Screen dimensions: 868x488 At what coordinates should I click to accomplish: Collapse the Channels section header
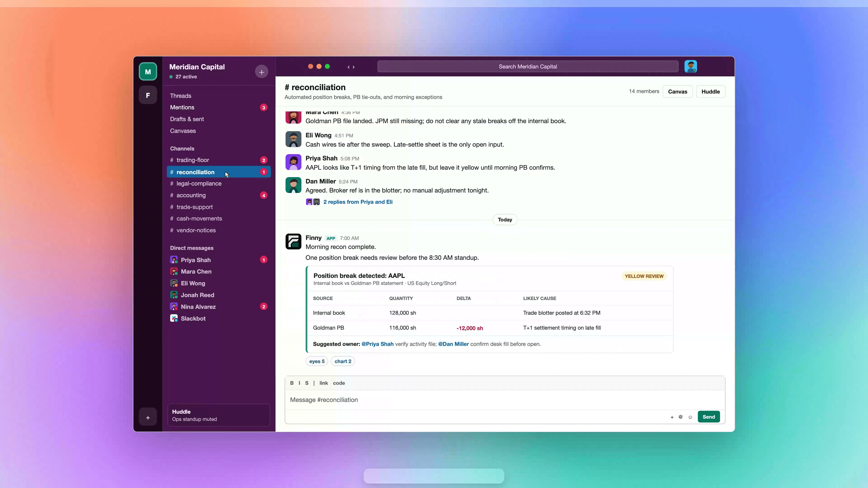tap(182, 148)
